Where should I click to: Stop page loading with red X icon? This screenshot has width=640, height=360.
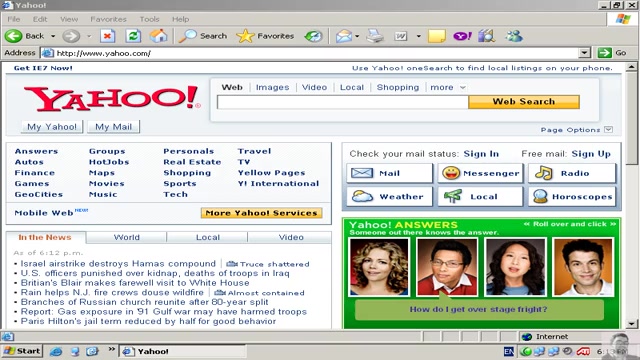coord(107,36)
